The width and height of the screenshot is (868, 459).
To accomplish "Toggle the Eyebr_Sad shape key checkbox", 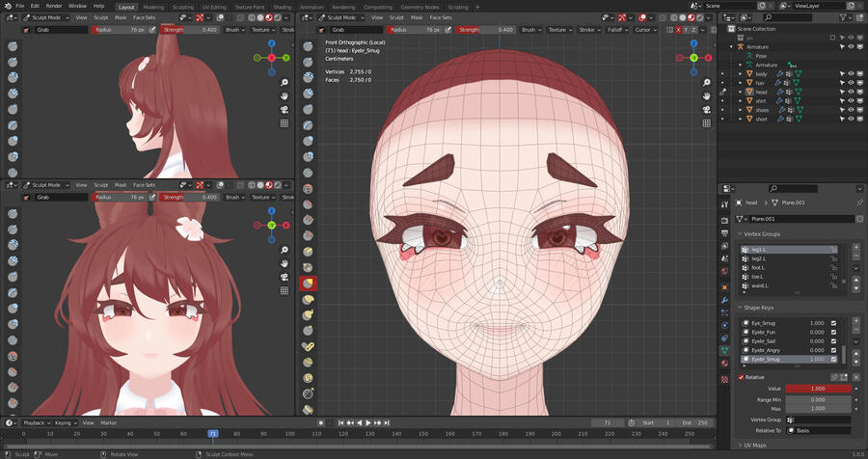I will click(834, 340).
